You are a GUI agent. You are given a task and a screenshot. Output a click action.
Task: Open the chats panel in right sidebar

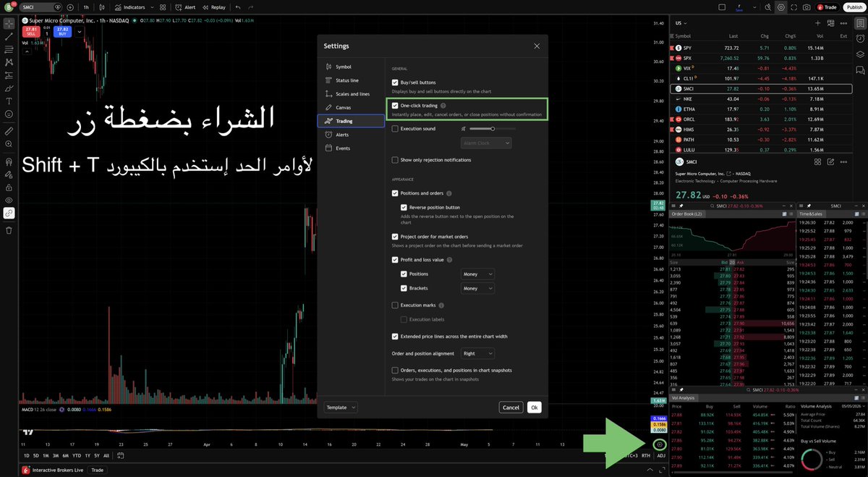pyautogui.click(x=859, y=70)
